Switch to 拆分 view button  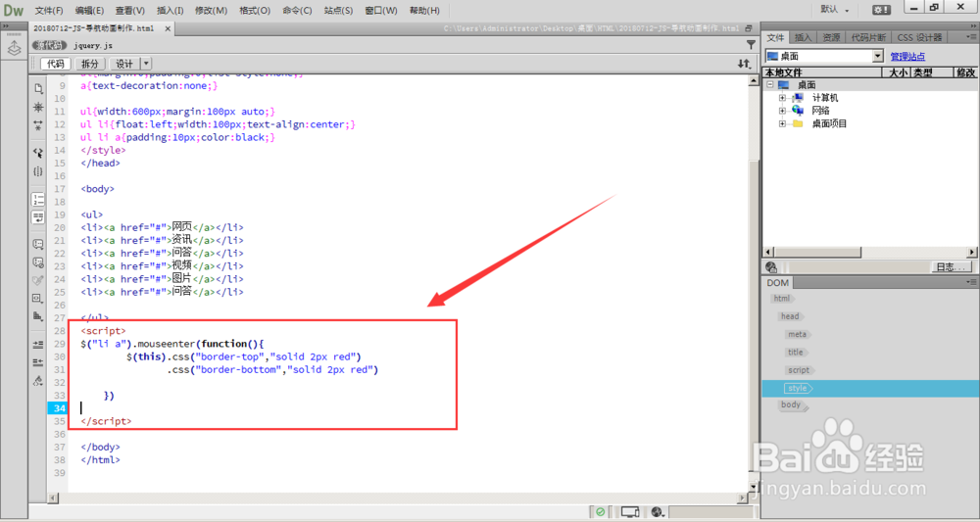tap(90, 64)
